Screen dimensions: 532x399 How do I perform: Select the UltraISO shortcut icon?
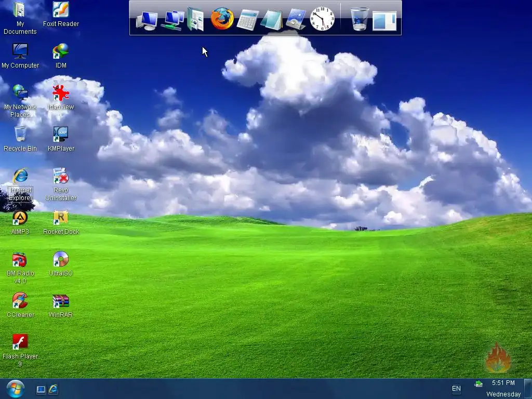[61, 263]
